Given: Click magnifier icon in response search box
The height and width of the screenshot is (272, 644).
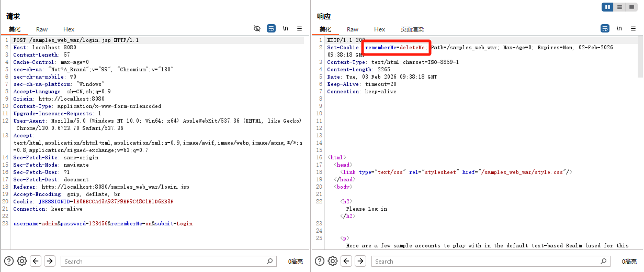Looking at the screenshot, I should [x=604, y=261].
